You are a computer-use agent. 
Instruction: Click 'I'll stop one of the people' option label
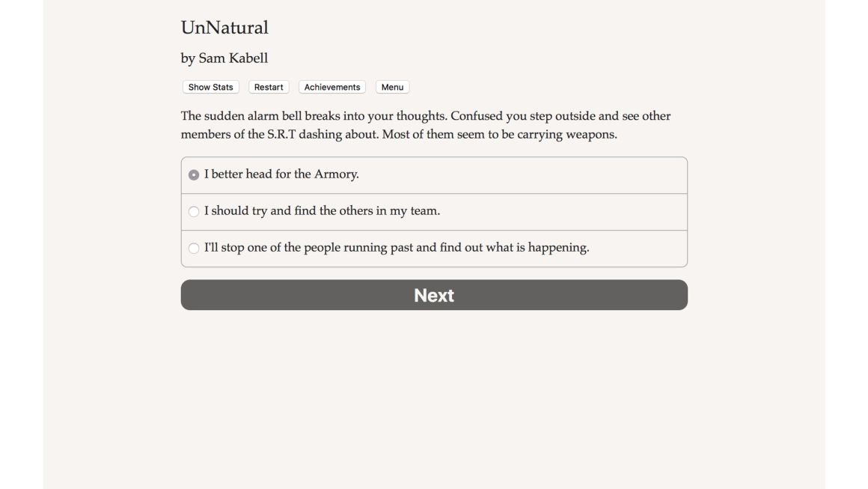click(397, 247)
